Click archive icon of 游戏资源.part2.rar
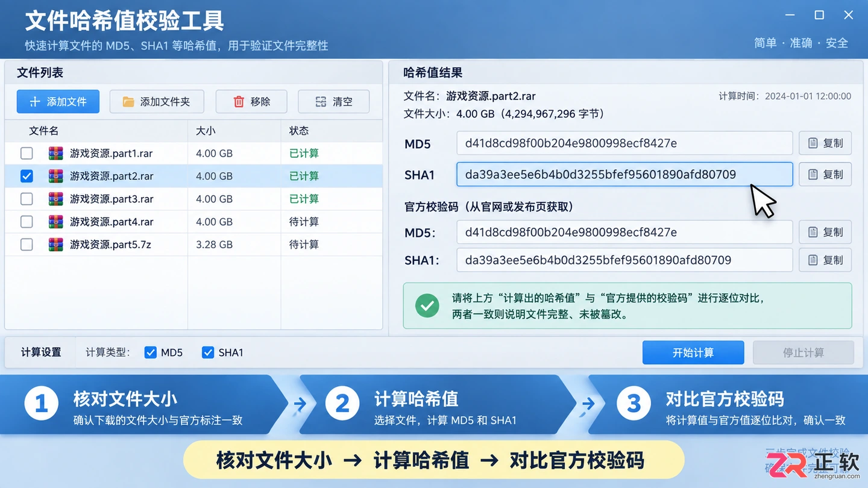 tap(56, 176)
